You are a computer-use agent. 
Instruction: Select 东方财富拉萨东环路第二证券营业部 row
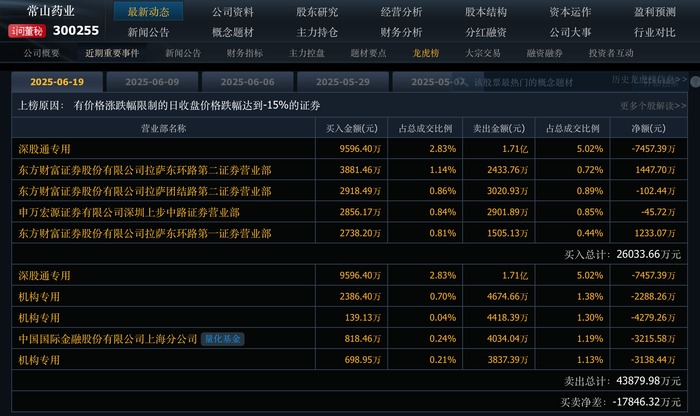[349, 170]
